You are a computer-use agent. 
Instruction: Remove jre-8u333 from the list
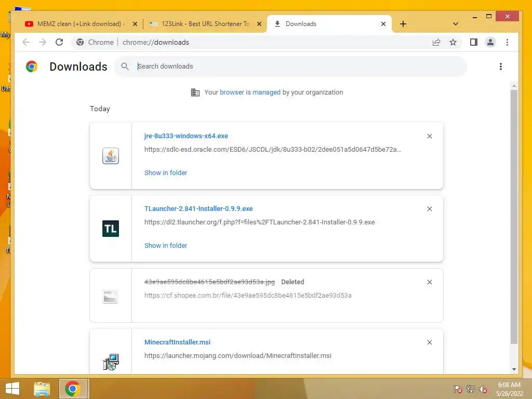pos(430,136)
